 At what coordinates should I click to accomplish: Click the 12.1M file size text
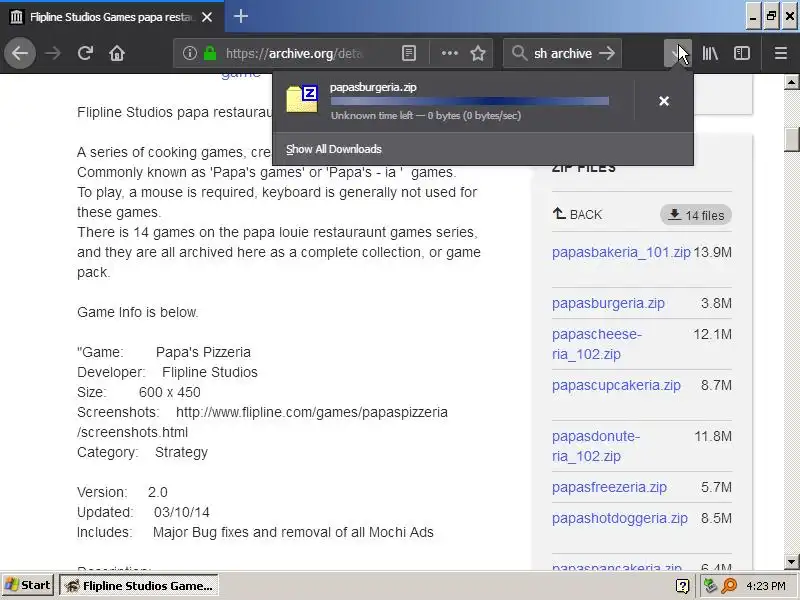pyautogui.click(x=712, y=334)
